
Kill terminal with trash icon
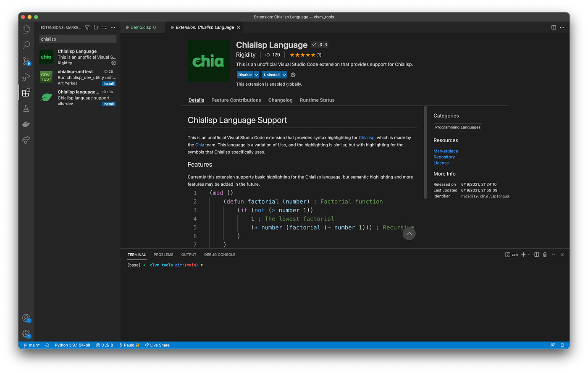tap(545, 255)
